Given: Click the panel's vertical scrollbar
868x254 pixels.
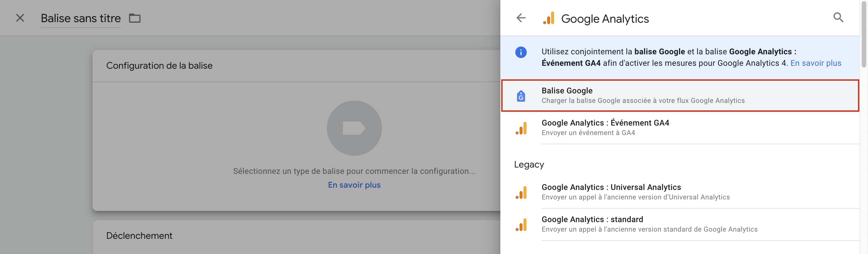Looking at the screenshot, I should point(864,34).
